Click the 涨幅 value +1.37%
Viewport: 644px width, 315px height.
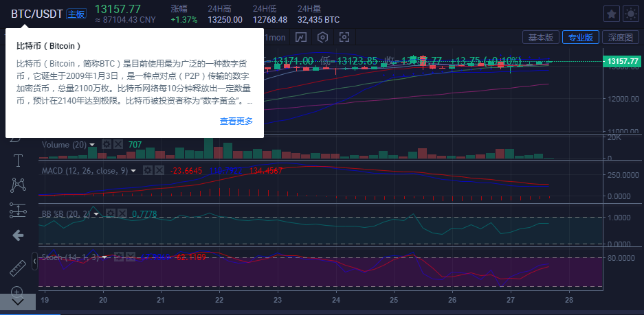(x=184, y=20)
